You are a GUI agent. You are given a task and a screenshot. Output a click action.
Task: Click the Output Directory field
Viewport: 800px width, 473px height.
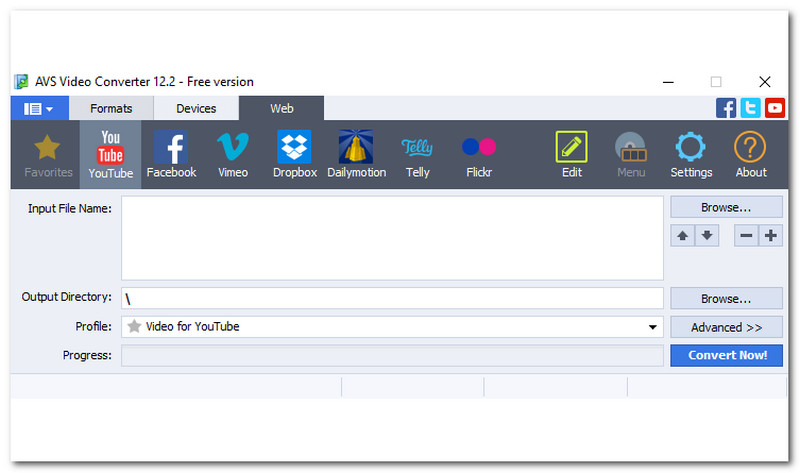392,298
